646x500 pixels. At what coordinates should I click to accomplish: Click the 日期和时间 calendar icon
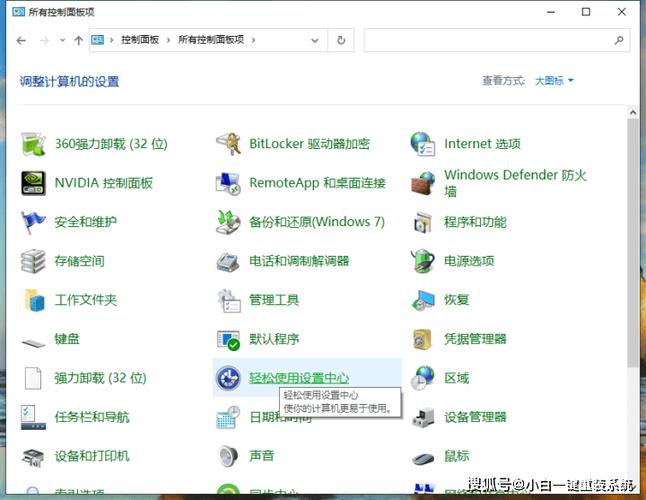(228, 417)
